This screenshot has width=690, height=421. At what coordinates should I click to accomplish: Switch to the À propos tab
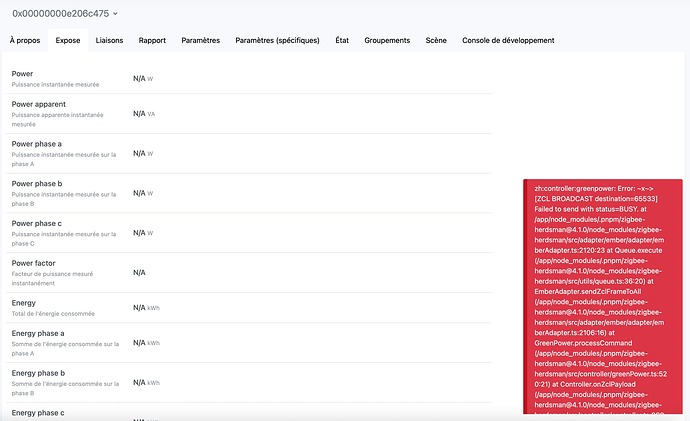[x=25, y=40]
